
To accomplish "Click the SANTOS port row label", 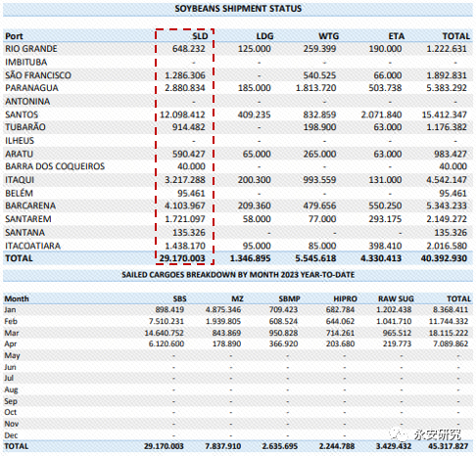I will point(22,114).
